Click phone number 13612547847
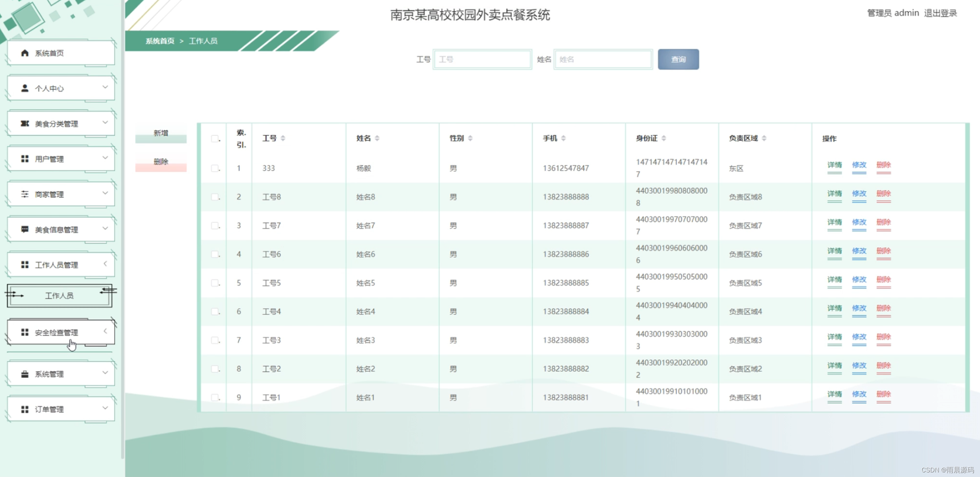This screenshot has width=980, height=477. [566, 168]
